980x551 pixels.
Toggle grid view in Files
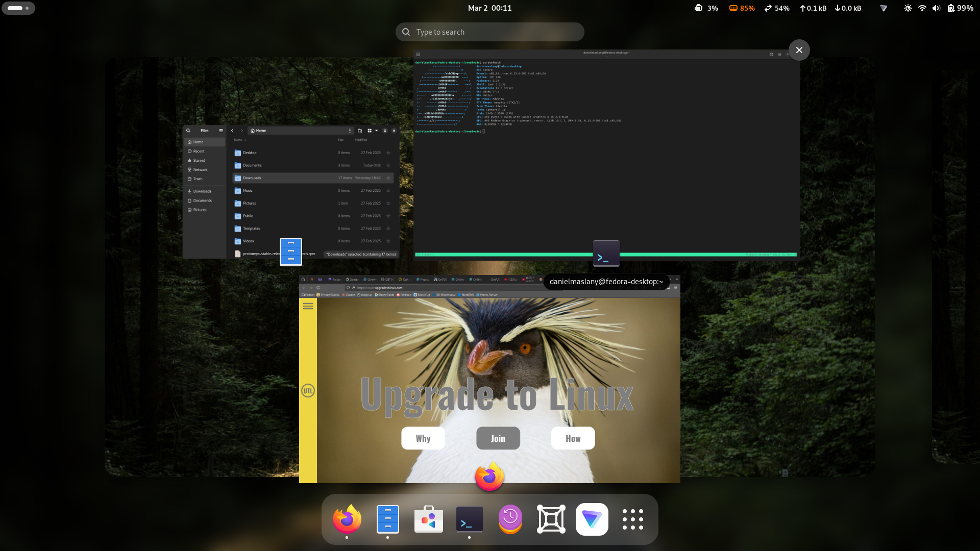pos(370,131)
